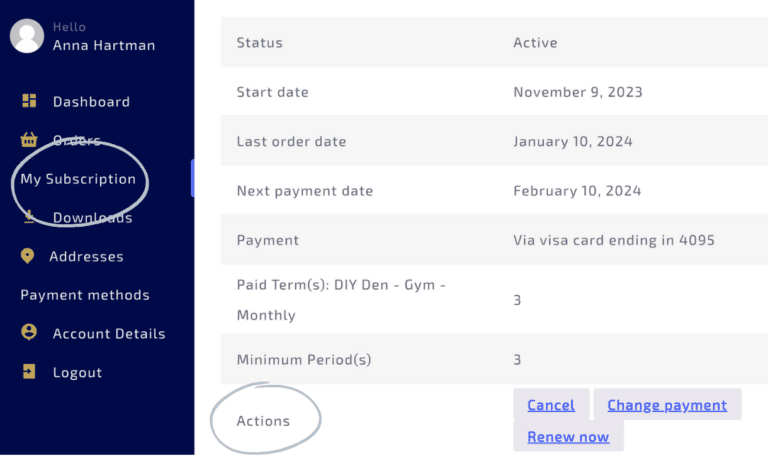Screen dimensions: 768x456
Task: Go to the Orders page
Action: pyautogui.click(x=76, y=141)
